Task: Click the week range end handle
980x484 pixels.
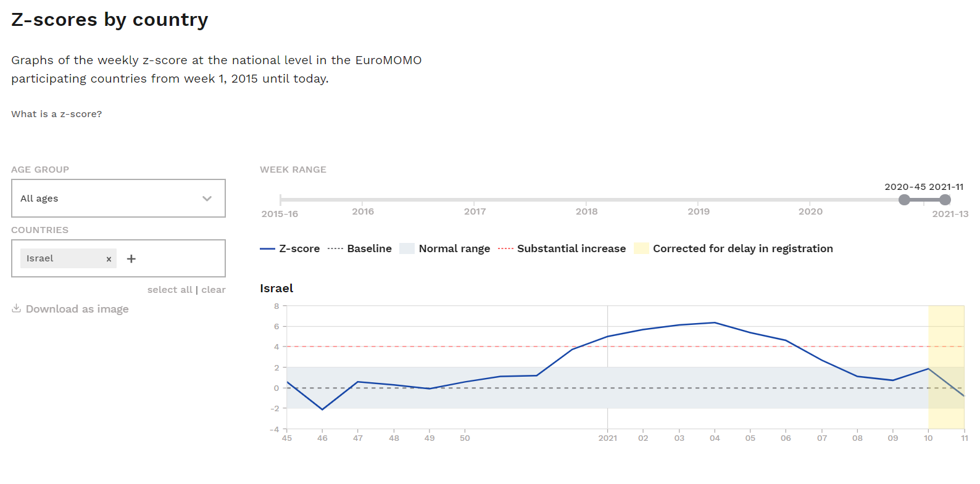Action: [945, 200]
